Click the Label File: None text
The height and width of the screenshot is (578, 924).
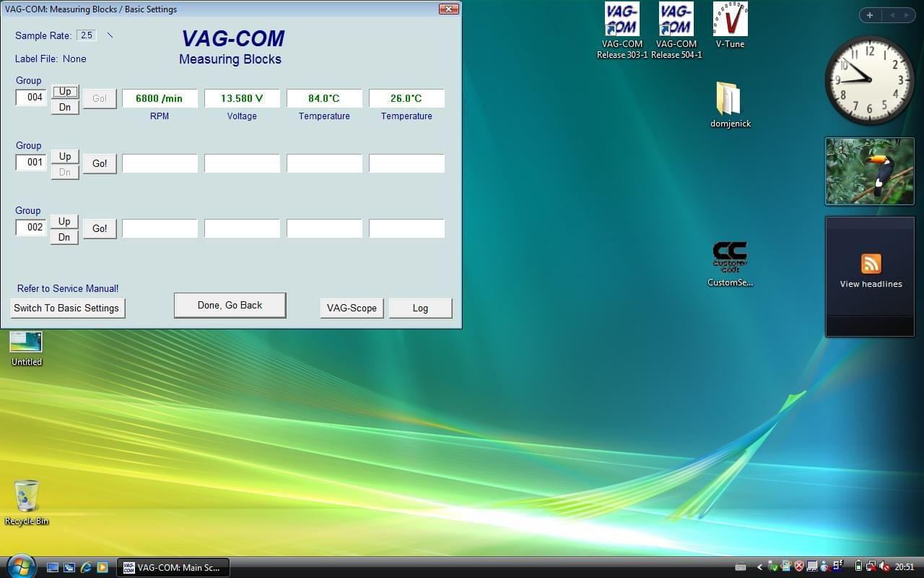[x=51, y=59]
